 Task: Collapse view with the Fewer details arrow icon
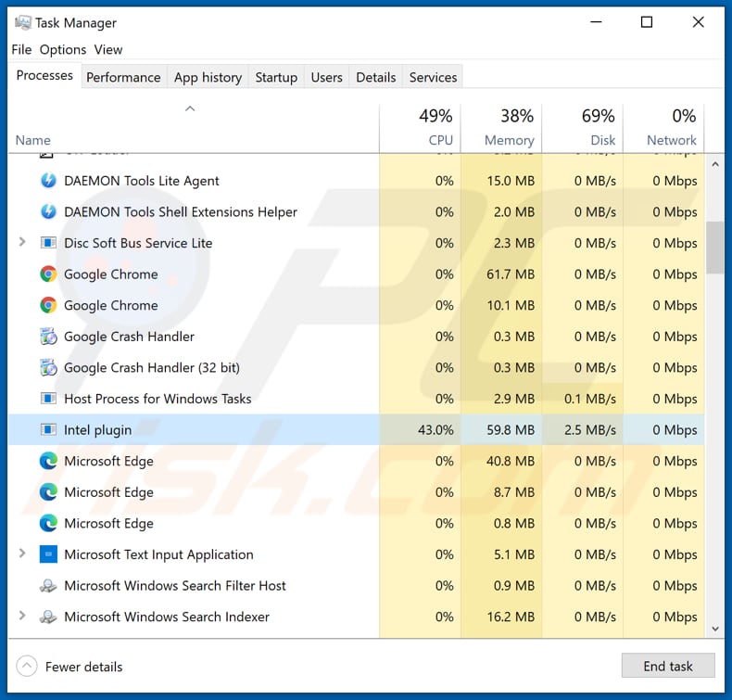(27, 666)
